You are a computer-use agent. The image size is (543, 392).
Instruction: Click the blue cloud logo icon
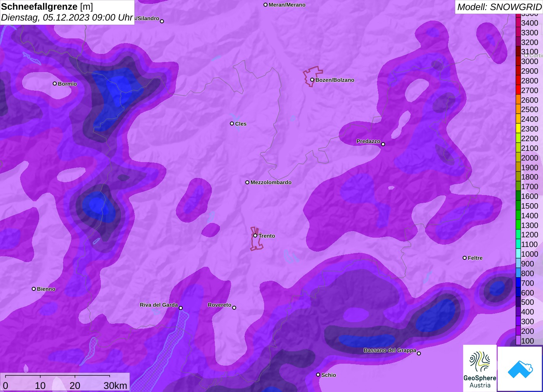click(520, 369)
